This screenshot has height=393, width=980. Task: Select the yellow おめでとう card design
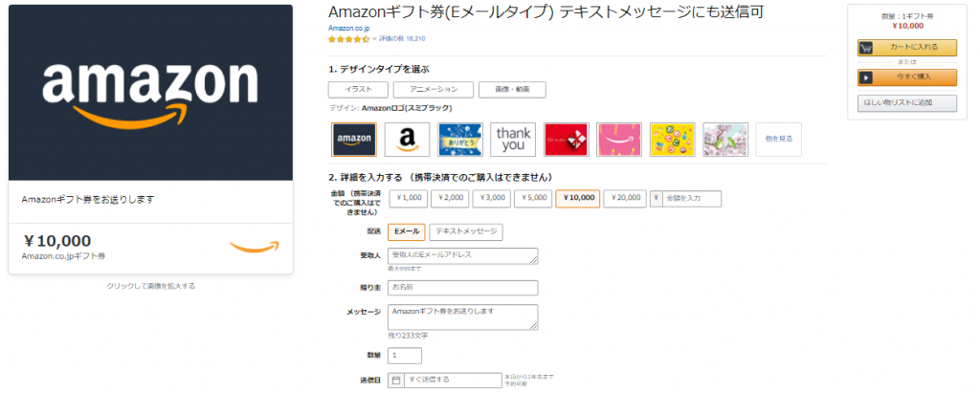[672, 140]
